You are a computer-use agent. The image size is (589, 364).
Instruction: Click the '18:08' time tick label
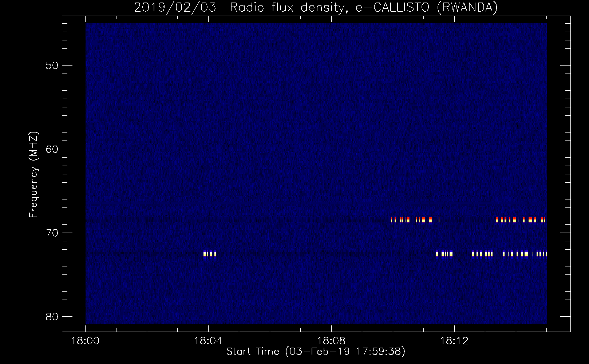331,341
